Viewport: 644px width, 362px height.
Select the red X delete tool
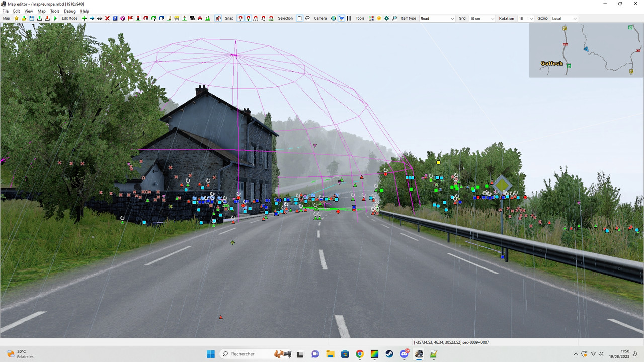point(107,18)
